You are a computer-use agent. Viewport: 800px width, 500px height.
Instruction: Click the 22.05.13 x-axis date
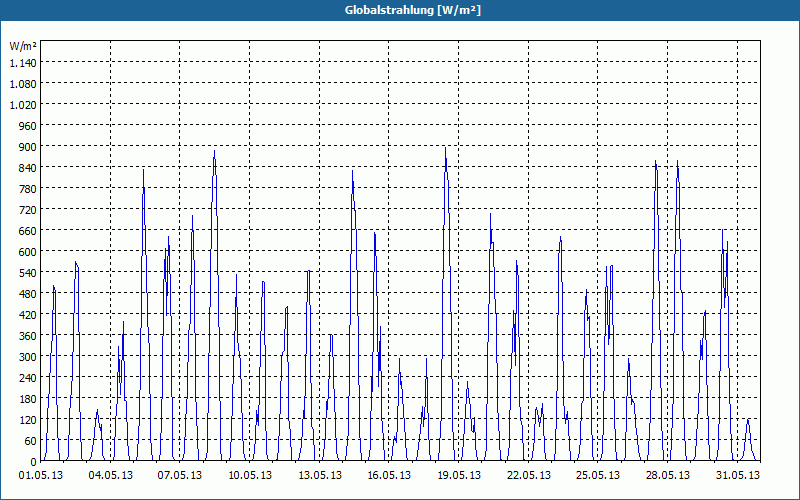click(529, 476)
